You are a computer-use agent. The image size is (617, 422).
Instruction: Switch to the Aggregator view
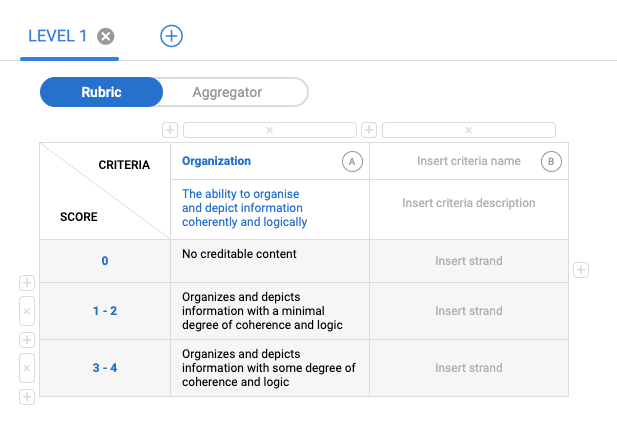click(x=226, y=92)
